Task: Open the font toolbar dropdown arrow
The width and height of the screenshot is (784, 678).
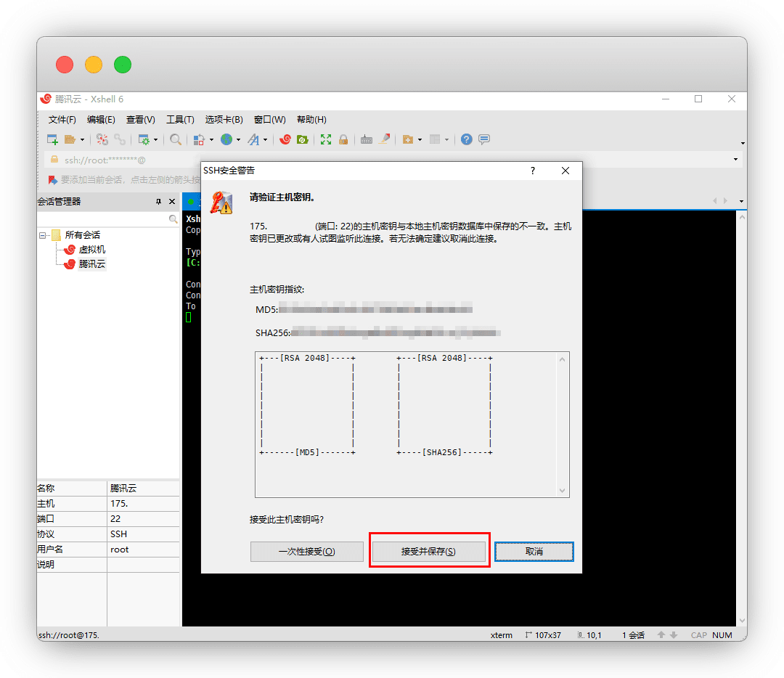Action: pyautogui.click(x=265, y=140)
